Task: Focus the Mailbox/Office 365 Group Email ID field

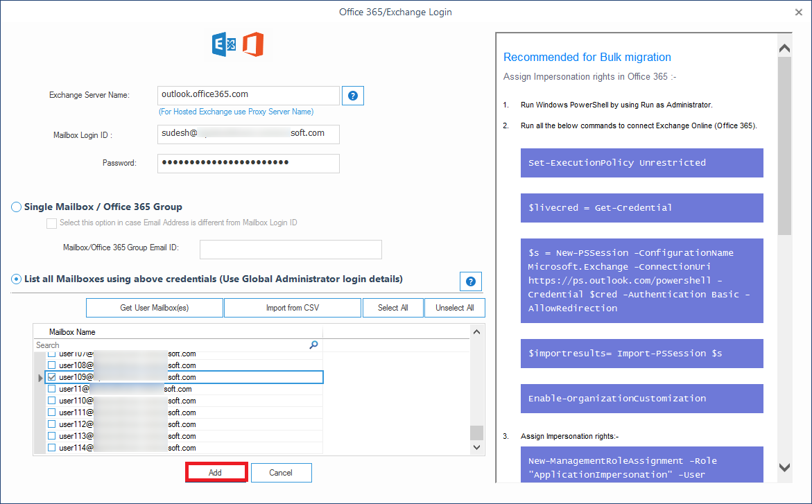Action: pos(291,249)
